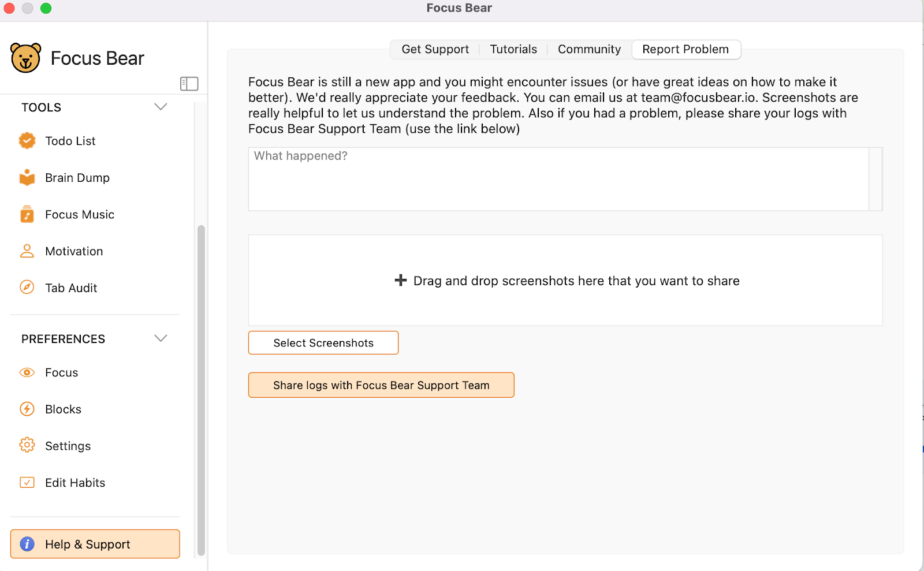Select the Report Problem tab
This screenshot has height=571, width=924.
(686, 49)
